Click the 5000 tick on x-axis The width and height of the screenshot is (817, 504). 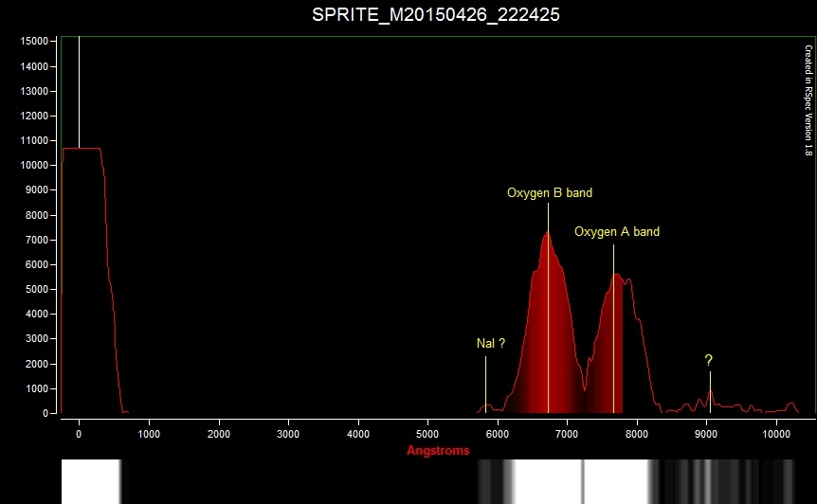(427, 434)
